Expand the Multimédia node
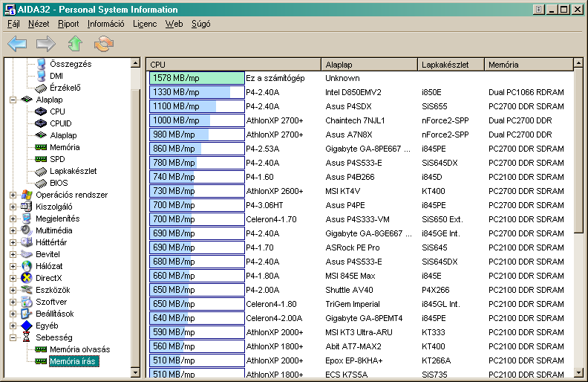588x382 pixels. coord(13,231)
